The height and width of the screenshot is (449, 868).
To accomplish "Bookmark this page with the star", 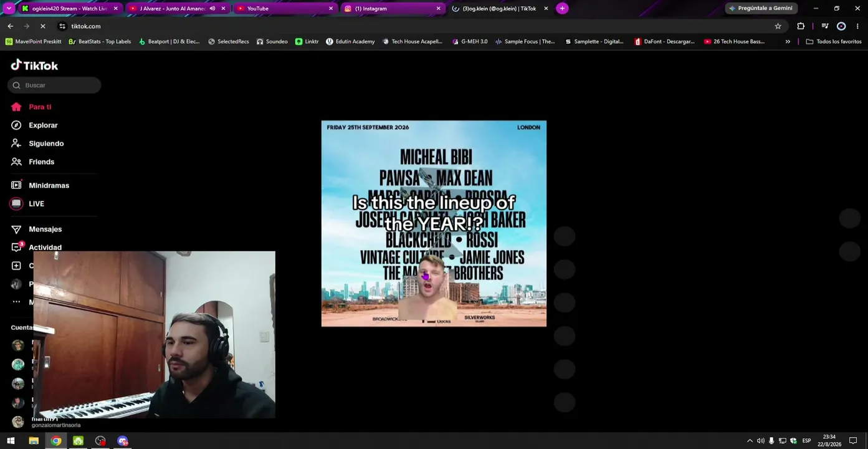I will click(x=778, y=26).
